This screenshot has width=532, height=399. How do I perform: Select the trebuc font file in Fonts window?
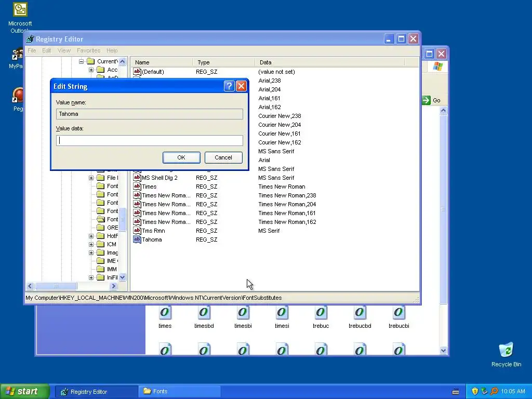pyautogui.click(x=321, y=317)
